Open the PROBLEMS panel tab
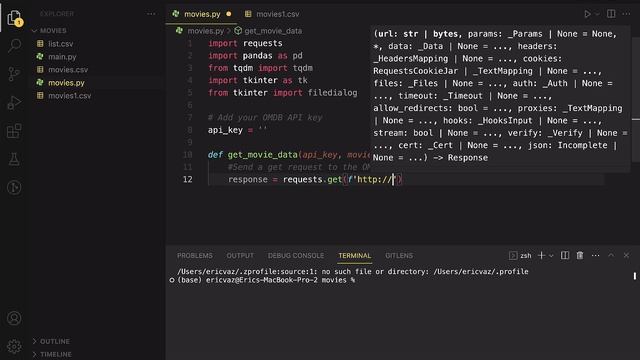This screenshot has height=360, width=640. click(195, 256)
